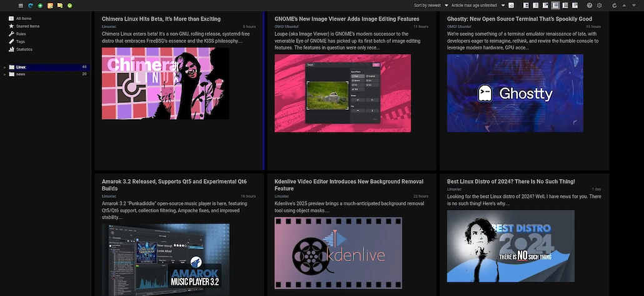Click the Chimera Linux thumbnail image

coord(166,83)
